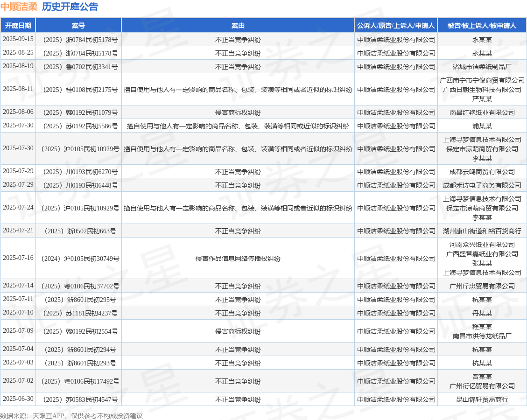Viewport: 527px width, 420px height.
Task: Click defendant 湖州康山街道和裕百货商行
Action: (482, 231)
